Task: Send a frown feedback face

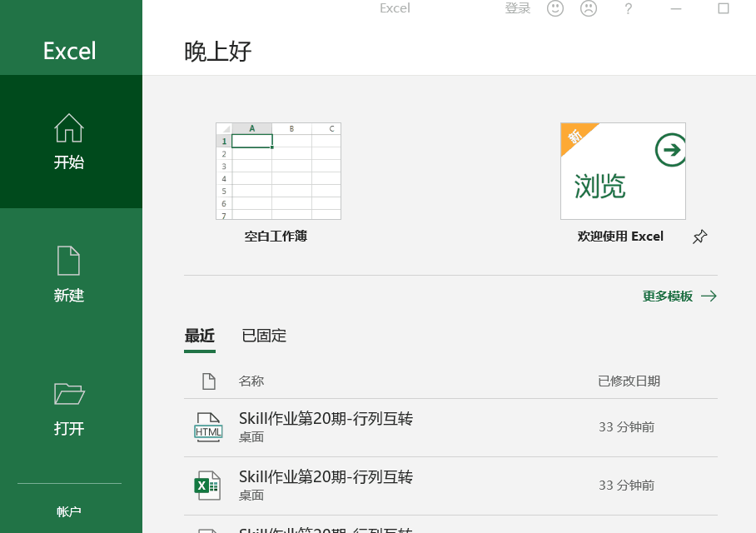Action: tap(588, 8)
